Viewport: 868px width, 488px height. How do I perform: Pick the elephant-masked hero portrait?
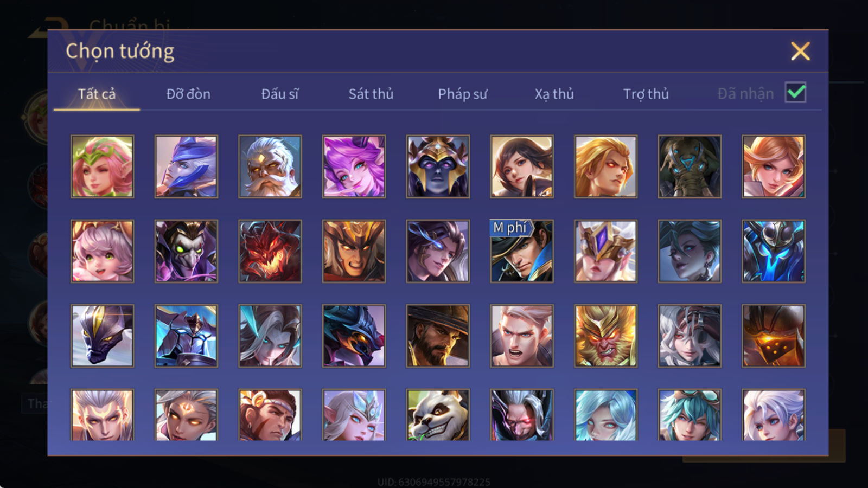(690, 166)
